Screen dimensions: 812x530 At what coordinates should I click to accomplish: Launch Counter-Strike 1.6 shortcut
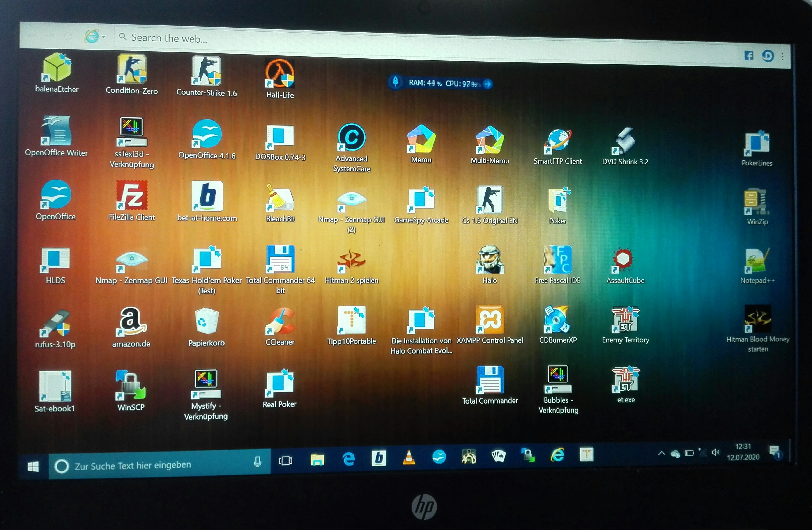click(x=206, y=71)
